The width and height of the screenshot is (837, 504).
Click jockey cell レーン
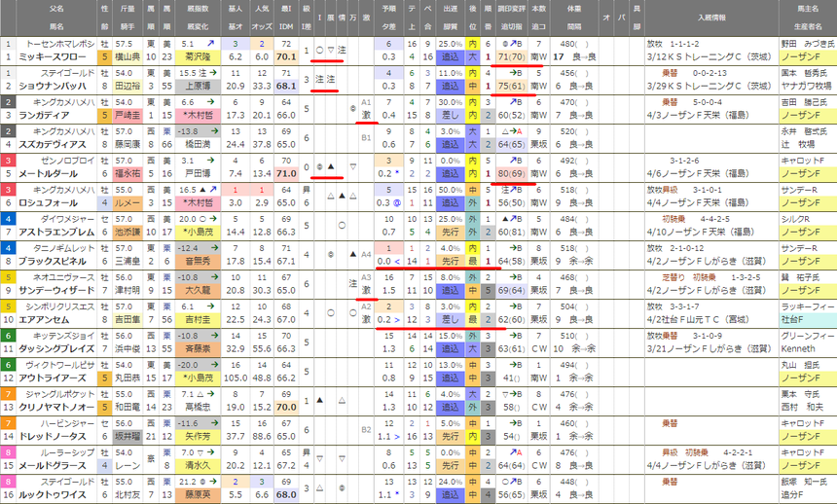[x=127, y=465]
